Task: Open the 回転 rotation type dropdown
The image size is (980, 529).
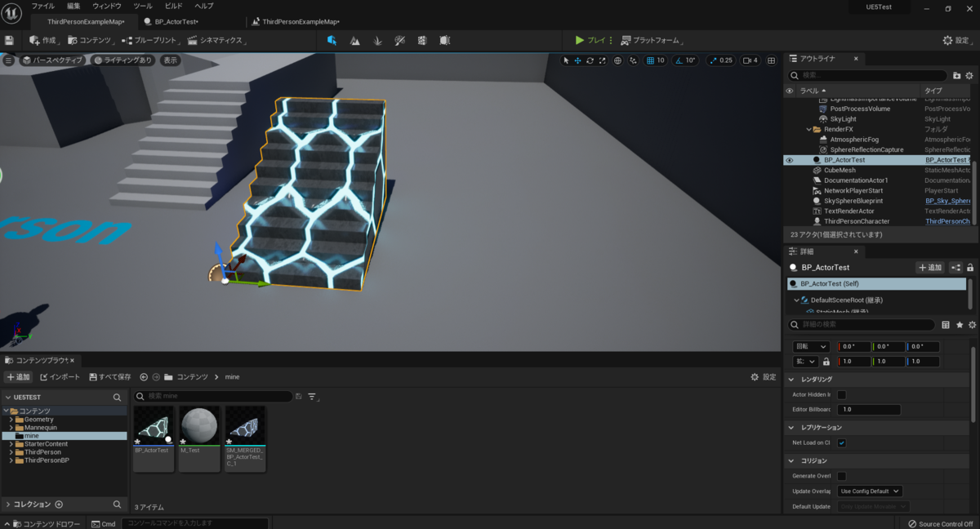Action: pyautogui.click(x=812, y=347)
